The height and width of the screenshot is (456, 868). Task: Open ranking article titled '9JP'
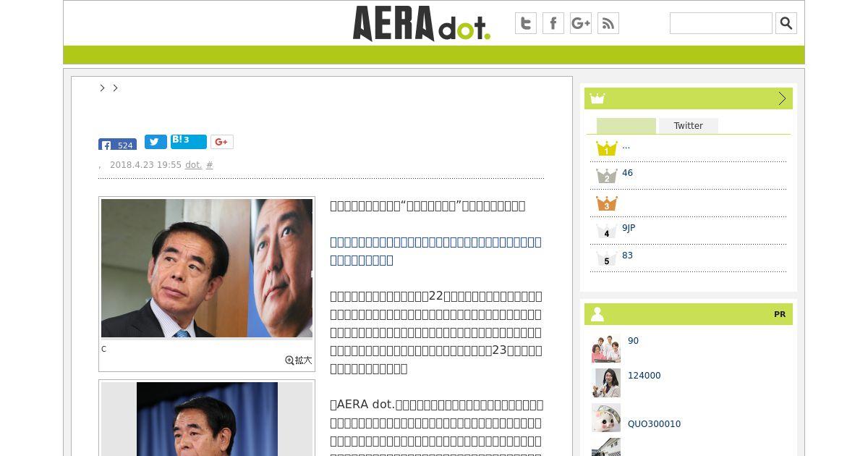point(629,228)
